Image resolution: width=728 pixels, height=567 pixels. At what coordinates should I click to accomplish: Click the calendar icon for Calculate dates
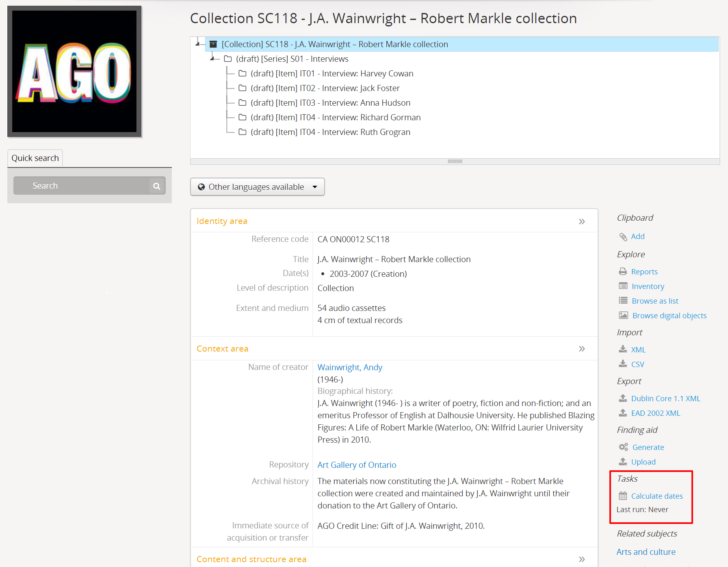click(623, 496)
